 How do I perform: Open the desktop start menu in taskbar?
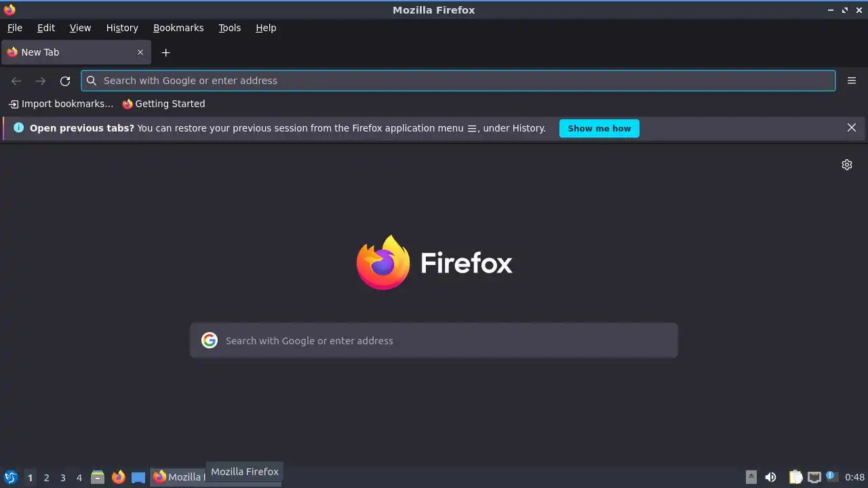click(x=11, y=477)
